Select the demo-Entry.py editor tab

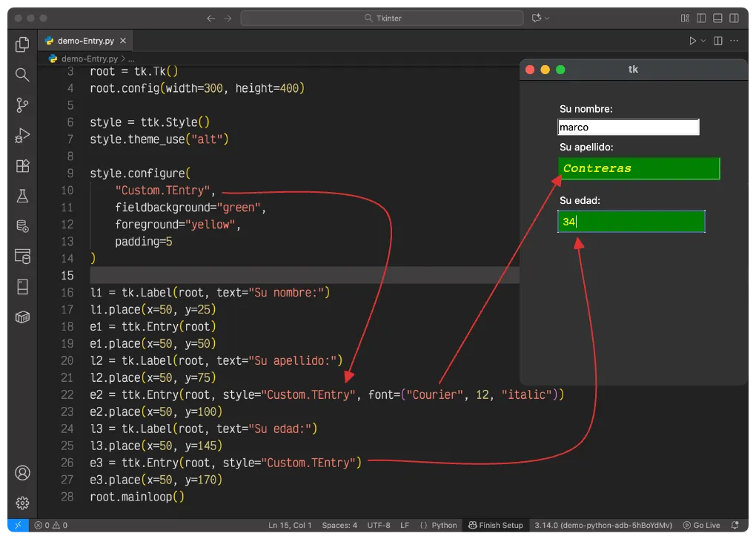[84, 42]
